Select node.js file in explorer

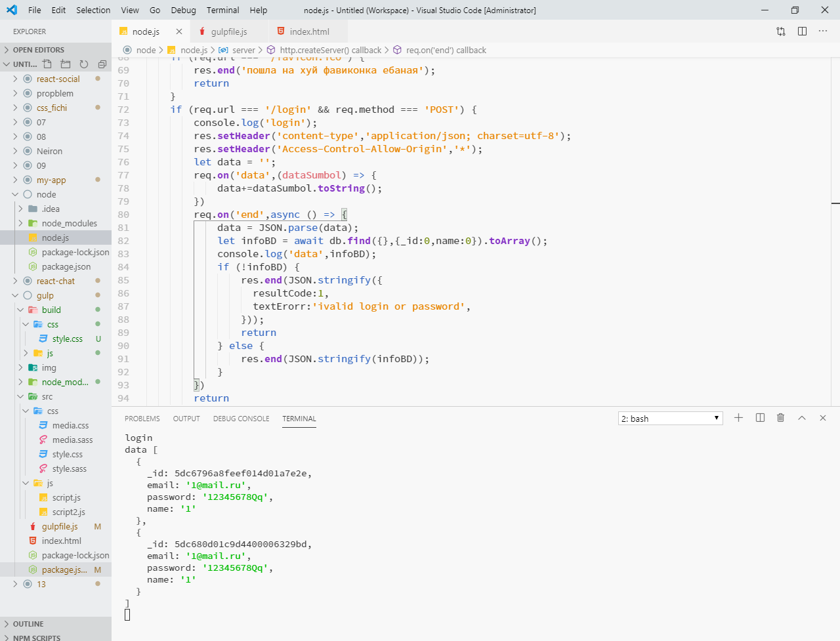point(55,238)
